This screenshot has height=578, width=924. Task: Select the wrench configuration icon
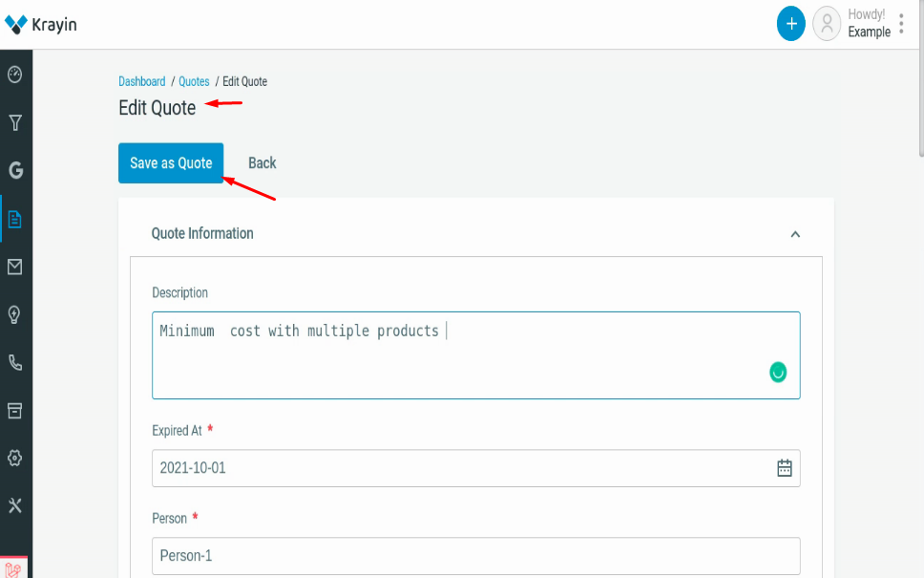click(x=15, y=505)
